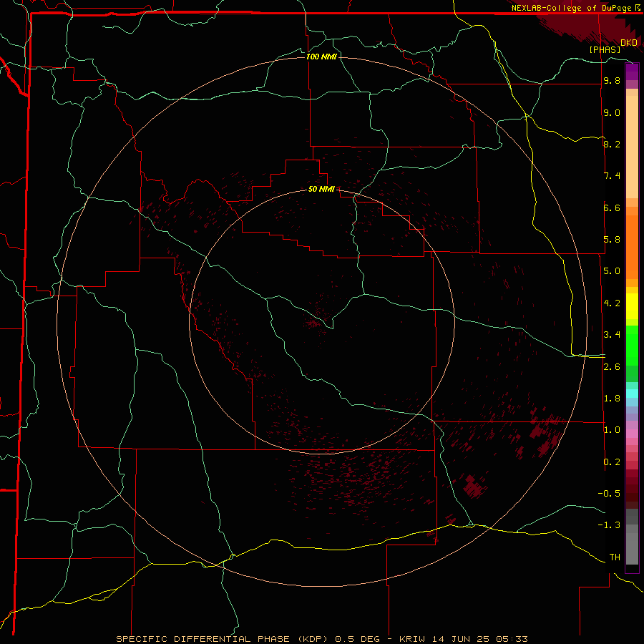Click the 100 NMI range ring label
The width and height of the screenshot is (644, 644).
tap(321, 57)
